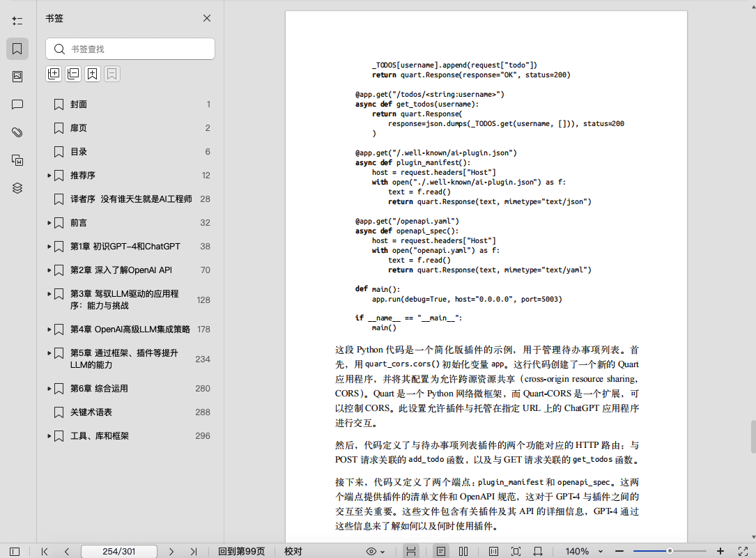Toggle continuous scrolling layout in the status bar
756x558 pixels.
(x=411, y=551)
